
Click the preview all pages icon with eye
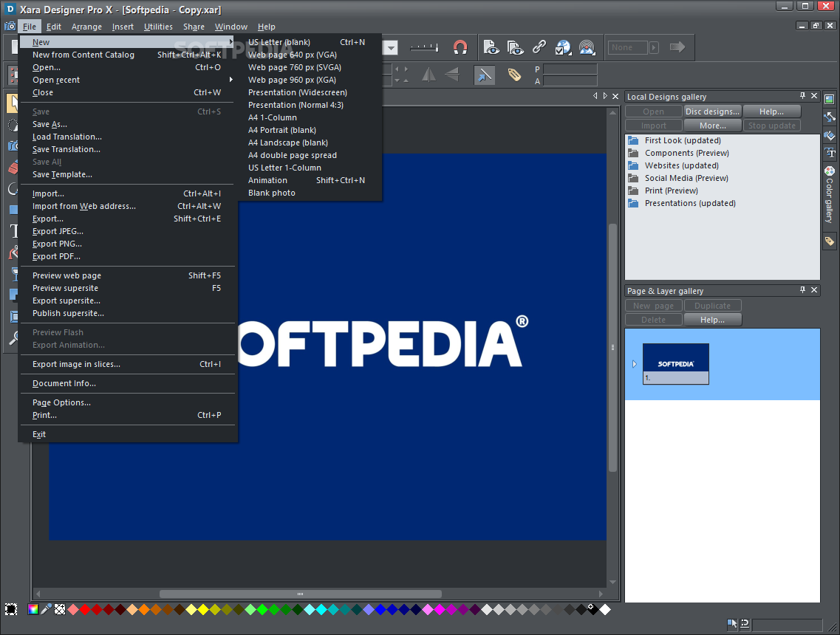click(x=516, y=48)
